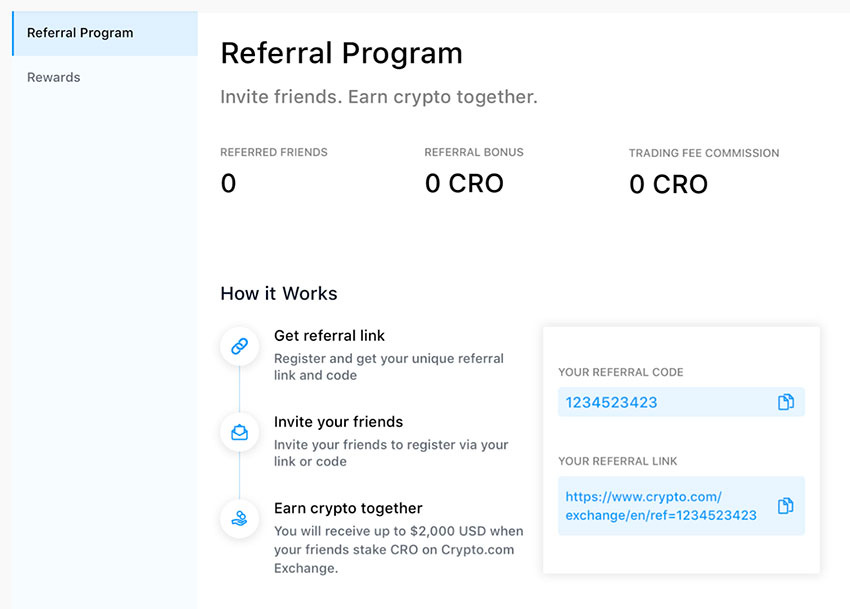
Task: Click the Referral Bonus 0 CRO value
Action: pos(464,183)
